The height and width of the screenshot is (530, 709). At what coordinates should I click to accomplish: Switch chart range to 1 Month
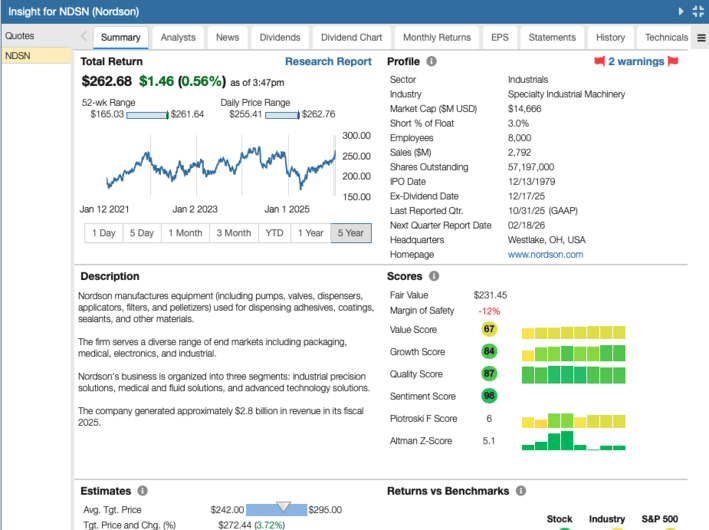[185, 233]
